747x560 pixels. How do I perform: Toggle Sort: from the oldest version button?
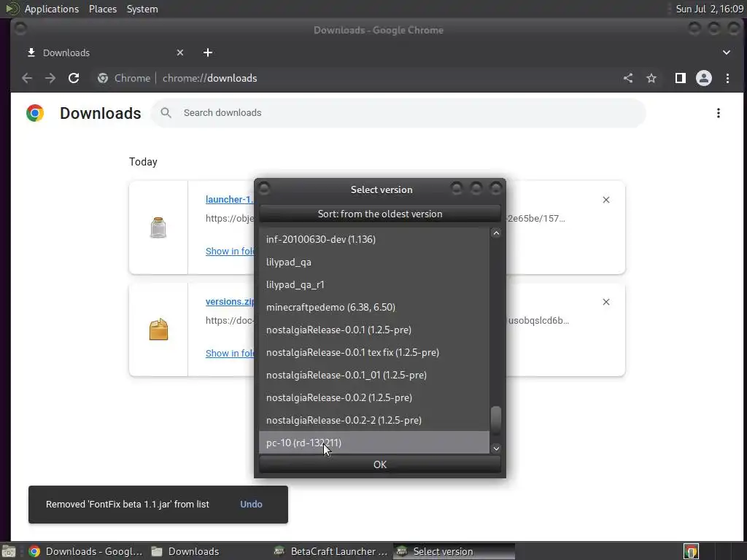tap(379, 214)
